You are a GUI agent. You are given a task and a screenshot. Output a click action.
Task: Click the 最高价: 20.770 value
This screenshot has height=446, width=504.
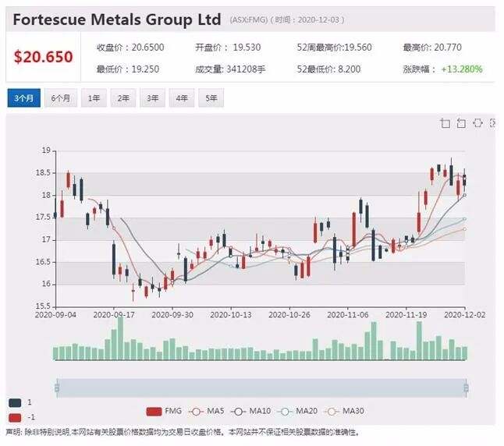pyautogui.click(x=432, y=48)
